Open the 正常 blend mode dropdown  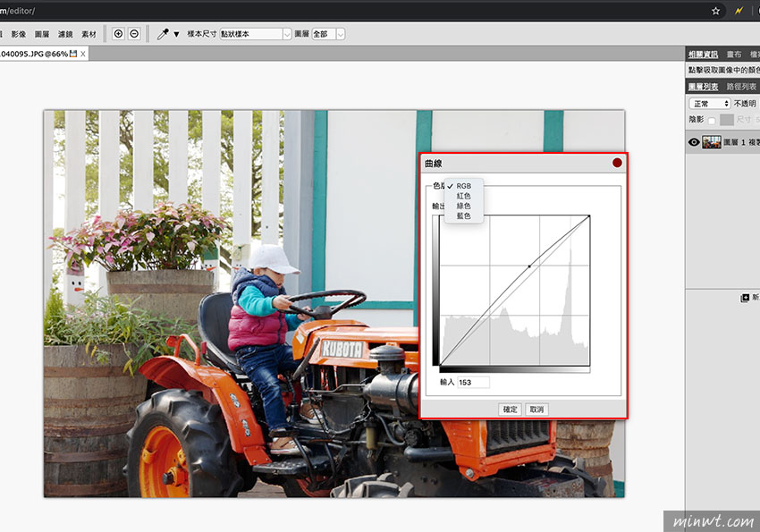(x=710, y=103)
